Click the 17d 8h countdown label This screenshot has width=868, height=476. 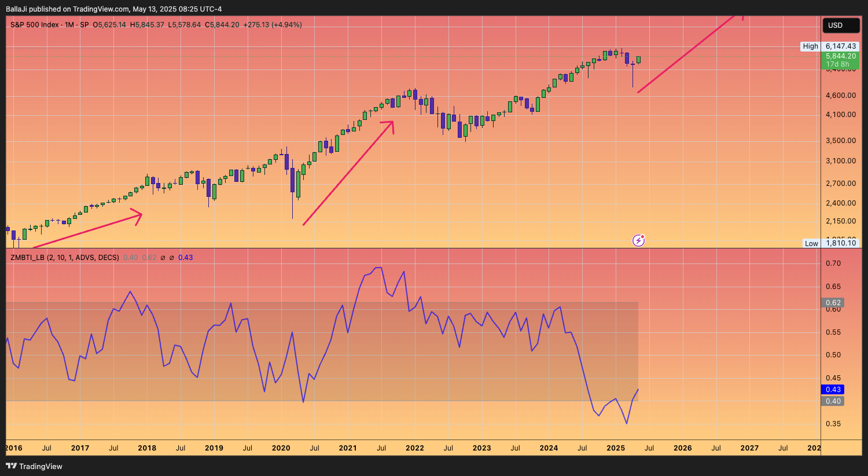837,64
